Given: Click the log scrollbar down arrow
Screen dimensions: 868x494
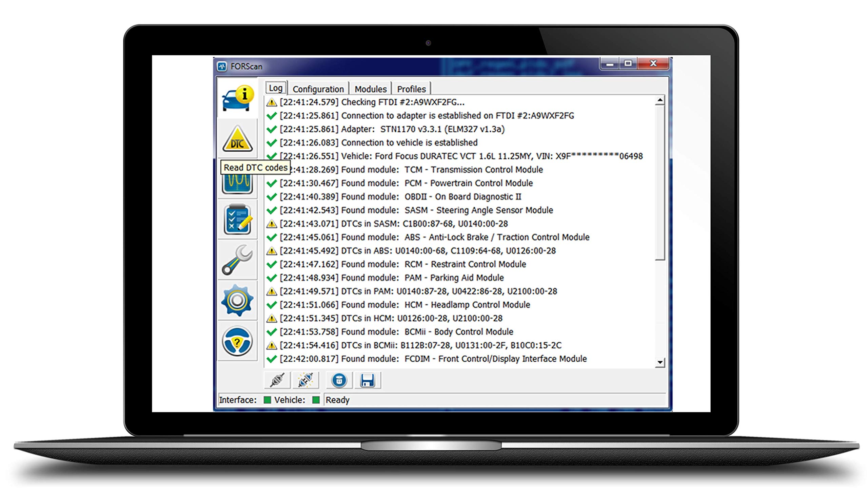Looking at the screenshot, I should coord(660,363).
